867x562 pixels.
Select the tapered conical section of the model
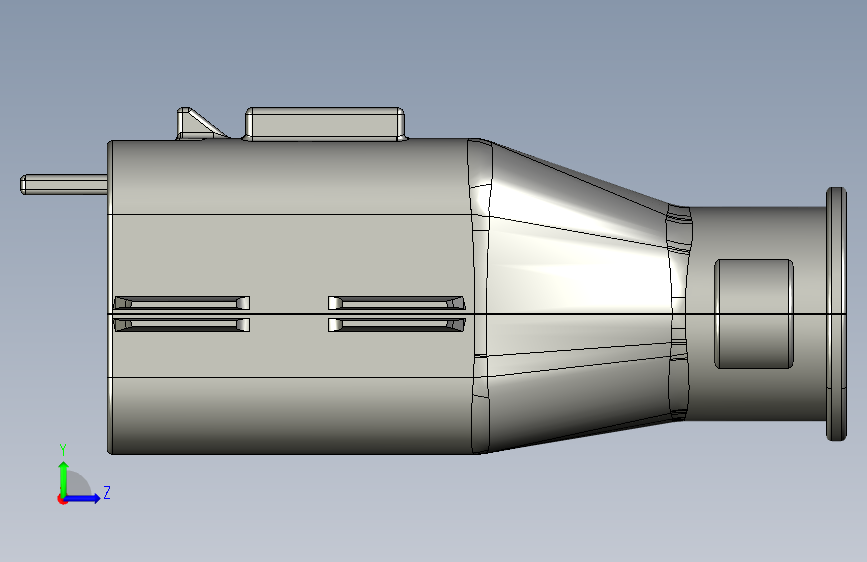pyautogui.click(x=579, y=296)
